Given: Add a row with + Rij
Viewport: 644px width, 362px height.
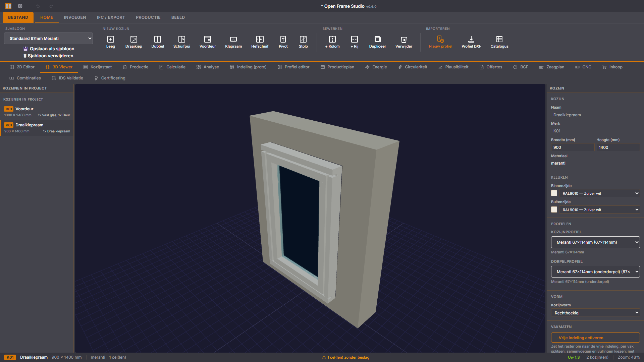Looking at the screenshot, I should click(x=354, y=42).
